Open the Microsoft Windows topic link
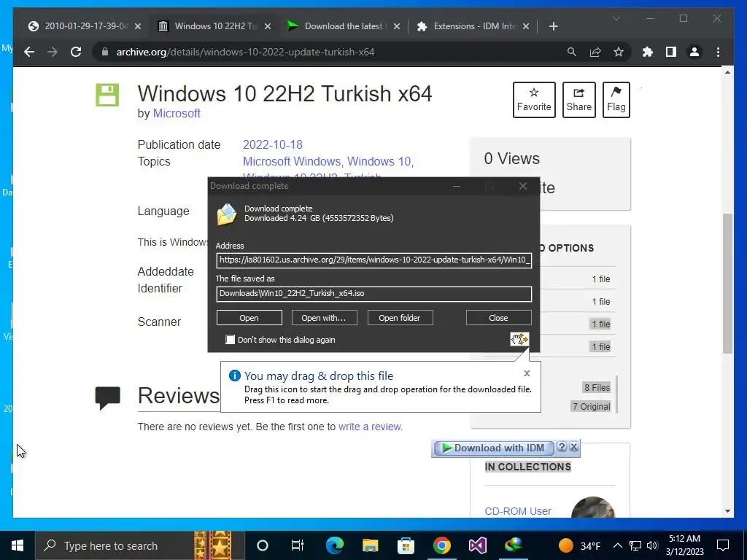The image size is (747, 560). click(x=292, y=161)
